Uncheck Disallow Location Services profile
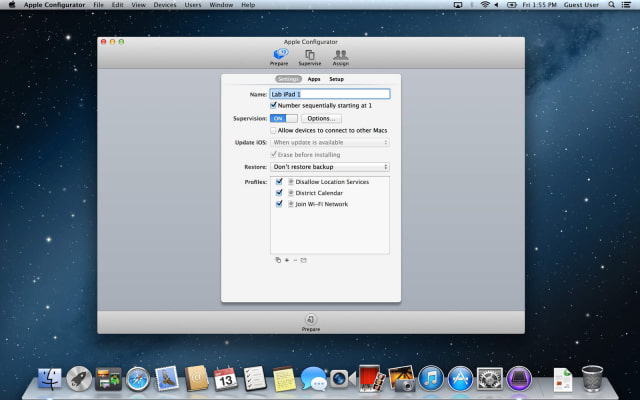The height and width of the screenshot is (400, 640). pos(279,182)
